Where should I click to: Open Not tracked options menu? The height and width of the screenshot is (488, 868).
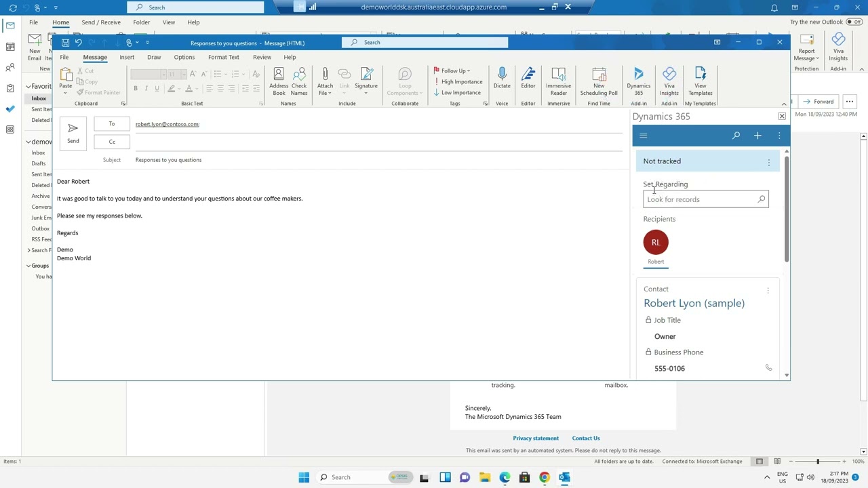768,162
